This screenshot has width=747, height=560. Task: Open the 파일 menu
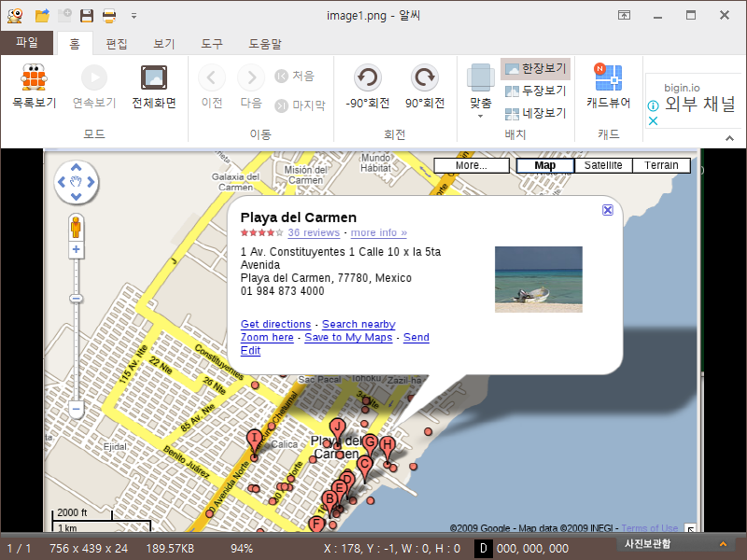click(x=27, y=42)
